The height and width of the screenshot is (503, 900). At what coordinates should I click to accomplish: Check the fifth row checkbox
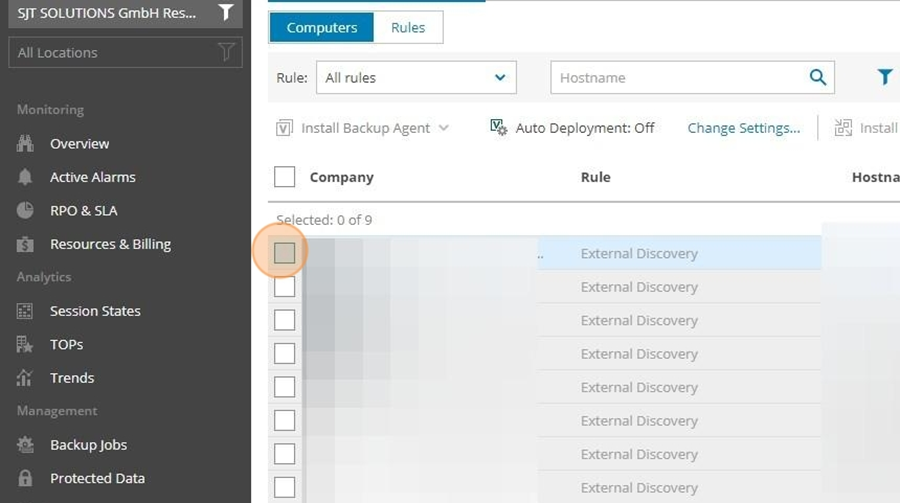click(x=285, y=387)
